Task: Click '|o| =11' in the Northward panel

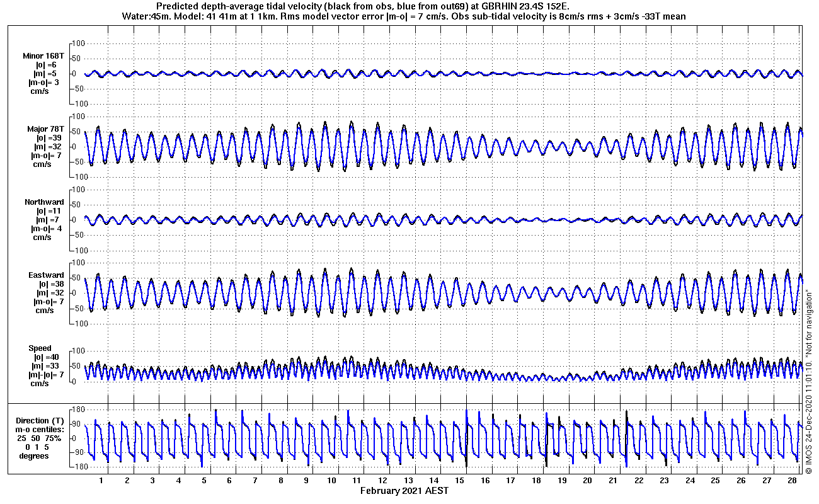Action: click(x=48, y=211)
